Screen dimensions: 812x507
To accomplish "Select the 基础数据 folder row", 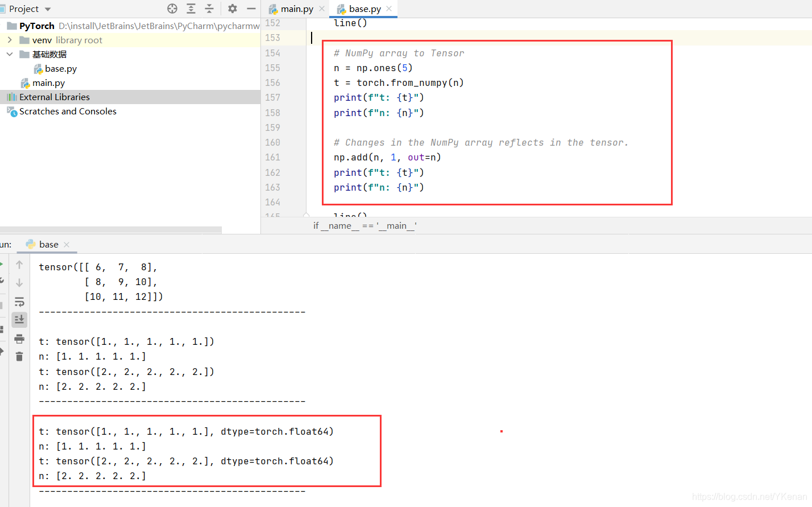I will pyautogui.click(x=130, y=55).
